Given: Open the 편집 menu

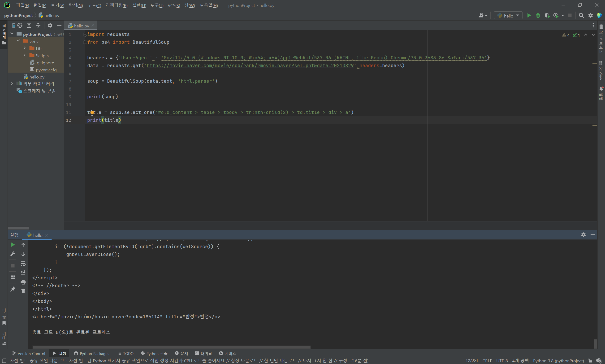Looking at the screenshot, I should coord(40,5).
